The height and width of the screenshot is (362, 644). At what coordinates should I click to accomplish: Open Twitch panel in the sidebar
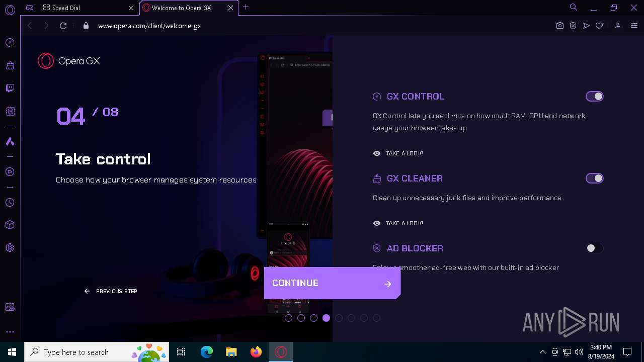click(x=10, y=88)
